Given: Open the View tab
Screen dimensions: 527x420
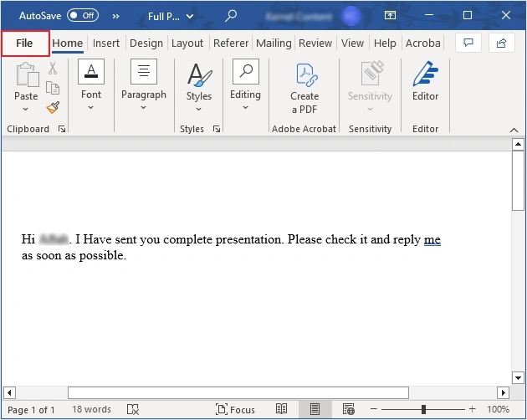Looking at the screenshot, I should point(352,44).
